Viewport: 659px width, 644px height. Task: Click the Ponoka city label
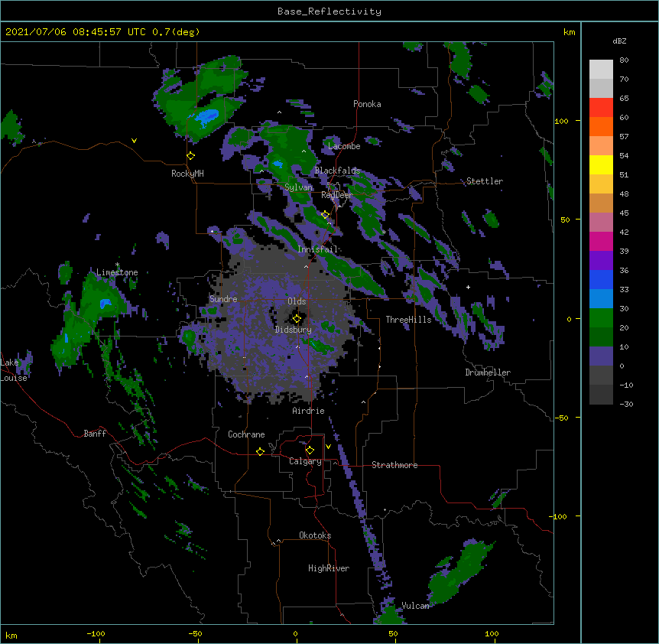tap(367, 104)
